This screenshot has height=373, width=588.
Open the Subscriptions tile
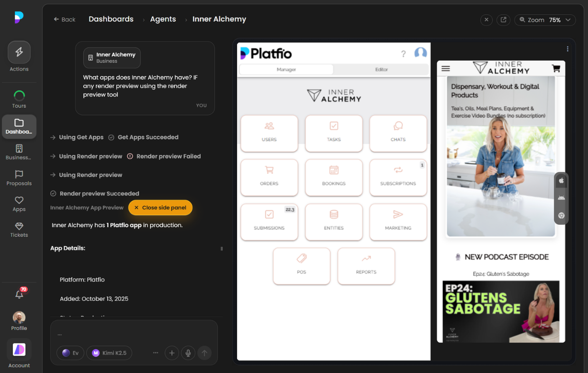point(398,177)
